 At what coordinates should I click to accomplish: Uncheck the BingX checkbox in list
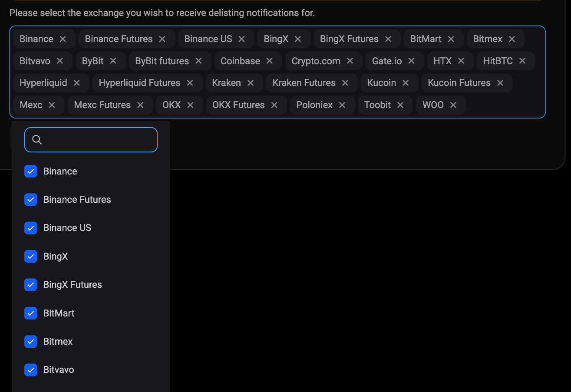[x=31, y=257]
